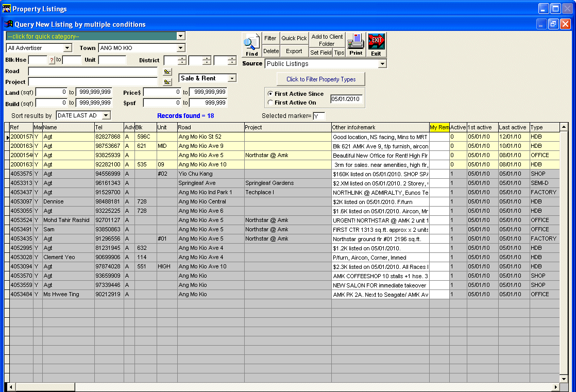Click the Query New Listing window icon
The height and width of the screenshot is (392, 576).
pos(9,24)
